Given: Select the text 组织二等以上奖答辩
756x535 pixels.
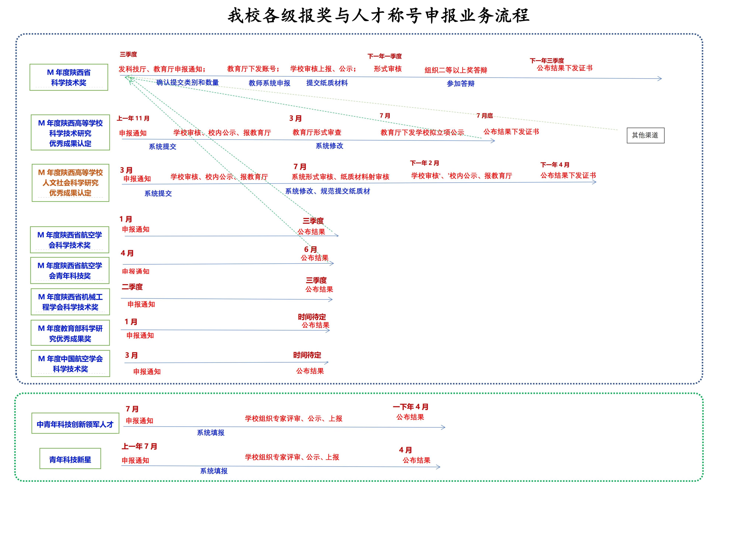Looking at the screenshot, I should [x=456, y=70].
